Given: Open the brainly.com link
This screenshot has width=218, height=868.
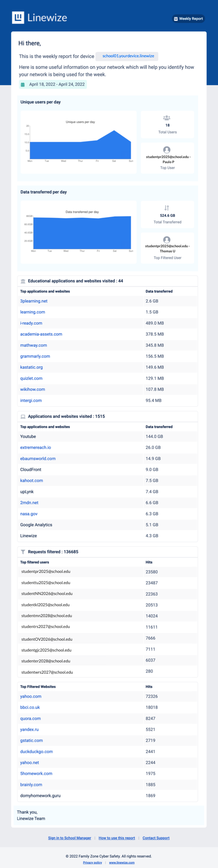Looking at the screenshot, I should (31, 785).
